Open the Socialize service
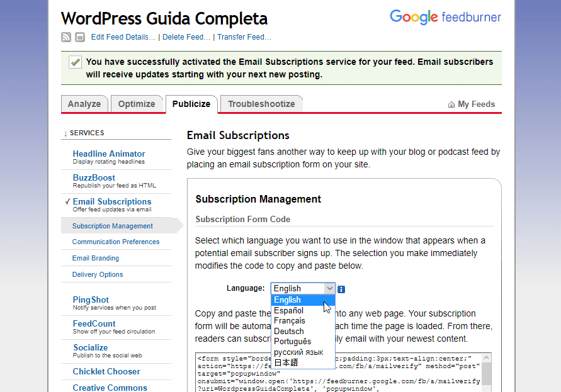561x392 pixels. tap(91, 348)
